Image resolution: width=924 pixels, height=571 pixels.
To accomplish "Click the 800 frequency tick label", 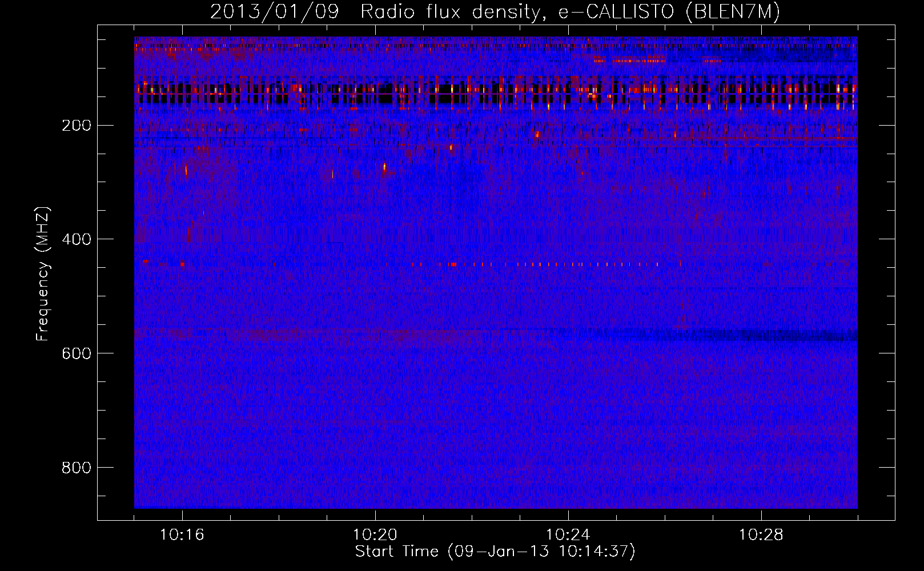I will pos(76,468).
